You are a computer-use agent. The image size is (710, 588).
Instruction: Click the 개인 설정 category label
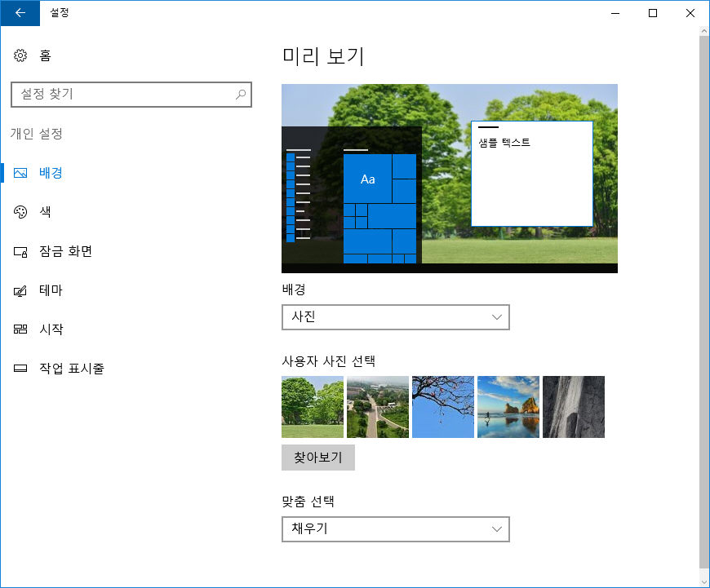37,134
